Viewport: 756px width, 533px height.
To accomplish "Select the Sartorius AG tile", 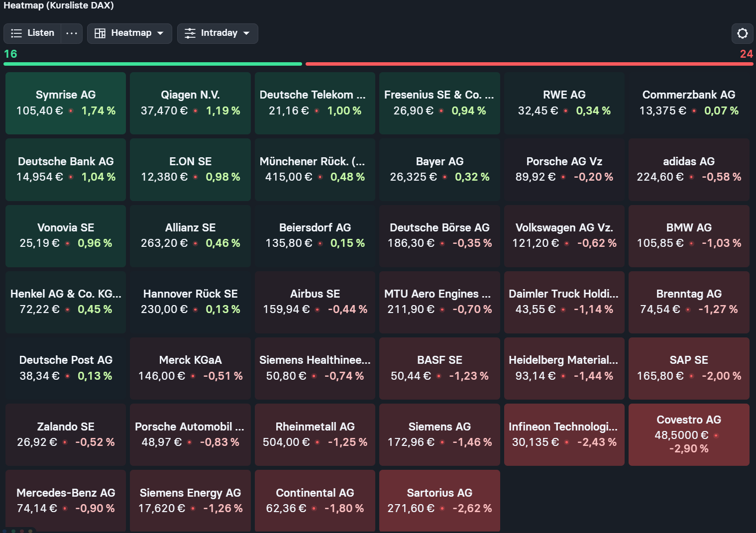I will coord(439,501).
